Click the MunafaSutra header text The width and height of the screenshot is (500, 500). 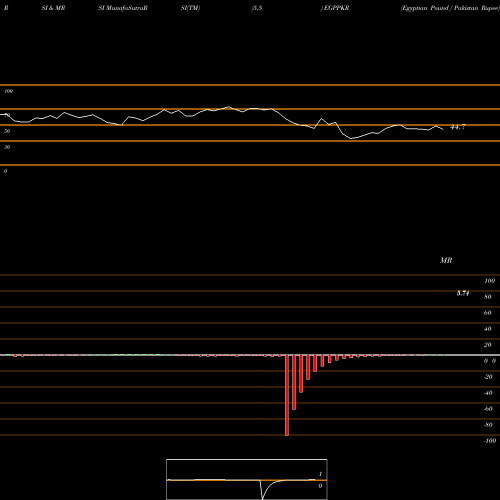123,8
